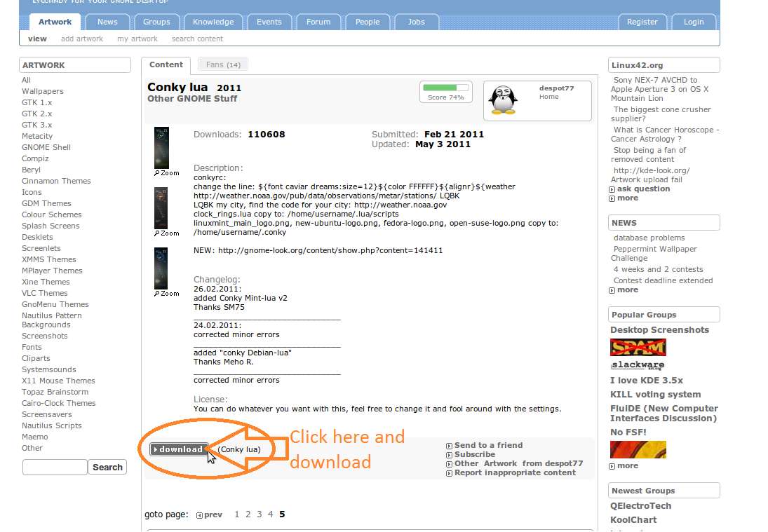
Task: Click despot77 username link
Action: 556,88
